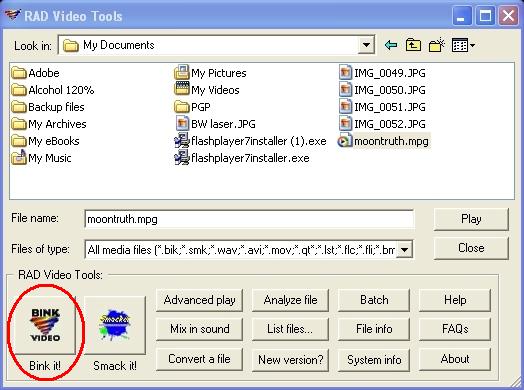Screen dimensions: 524x390
Task: Select the My eBooks folder
Action: click(x=45, y=141)
